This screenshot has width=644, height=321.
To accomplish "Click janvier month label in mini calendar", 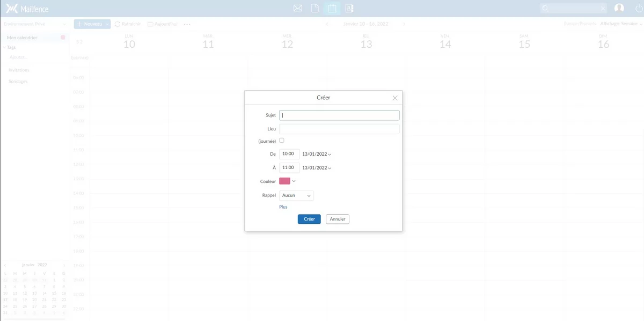I will click(x=28, y=265).
